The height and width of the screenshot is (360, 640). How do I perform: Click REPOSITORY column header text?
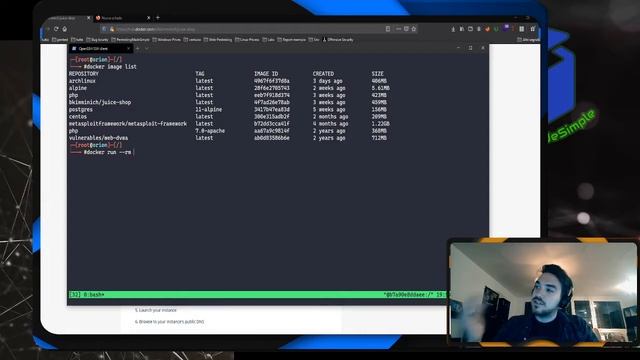[84, 74]
